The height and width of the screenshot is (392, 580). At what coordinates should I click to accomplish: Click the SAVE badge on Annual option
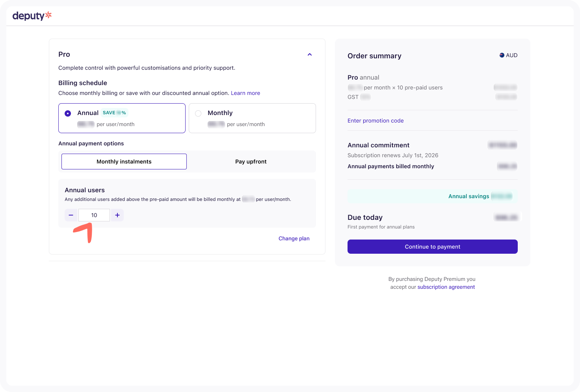pos(114,113)
